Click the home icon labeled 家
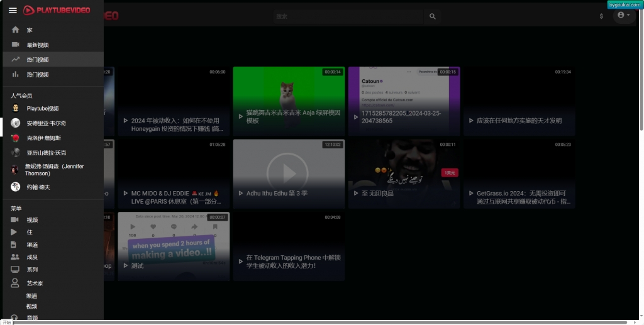The width and height of the screenshot is (644, 325). [x=16, y=30]
